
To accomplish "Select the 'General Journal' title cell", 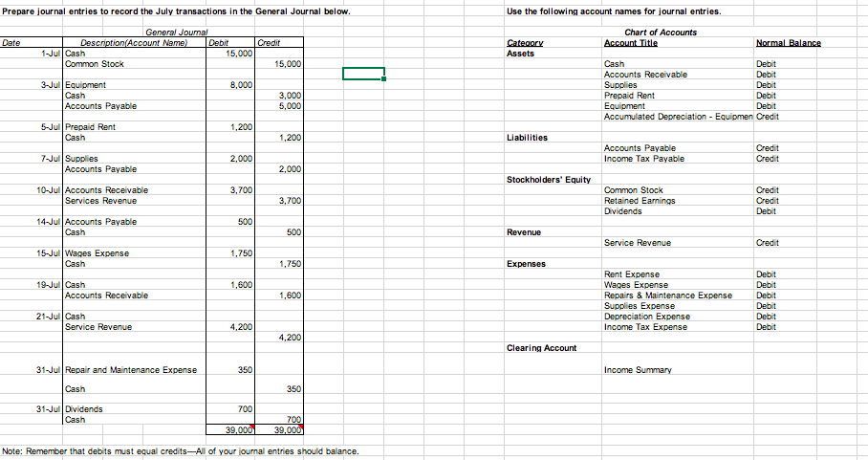I will click(177, 33).
